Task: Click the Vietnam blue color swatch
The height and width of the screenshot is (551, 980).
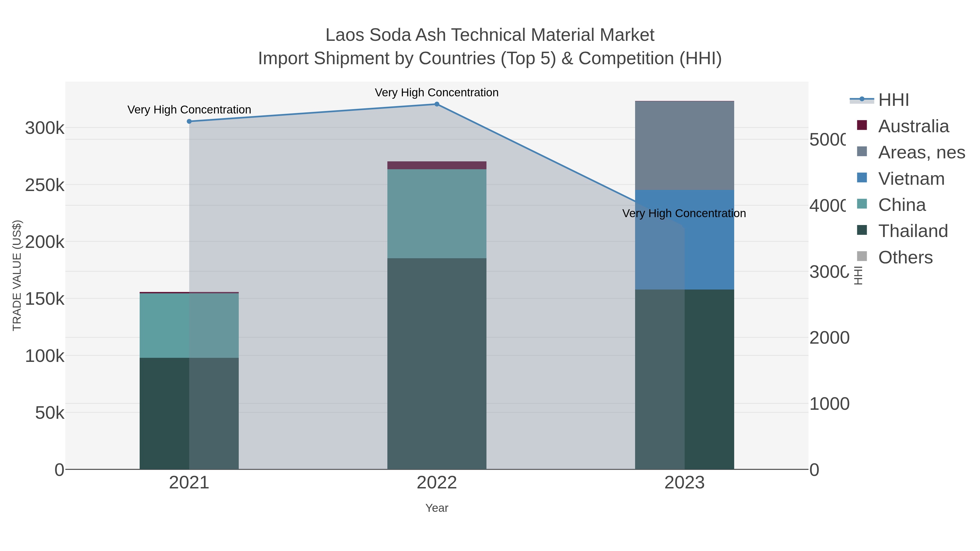Action: tap(862, 178)
